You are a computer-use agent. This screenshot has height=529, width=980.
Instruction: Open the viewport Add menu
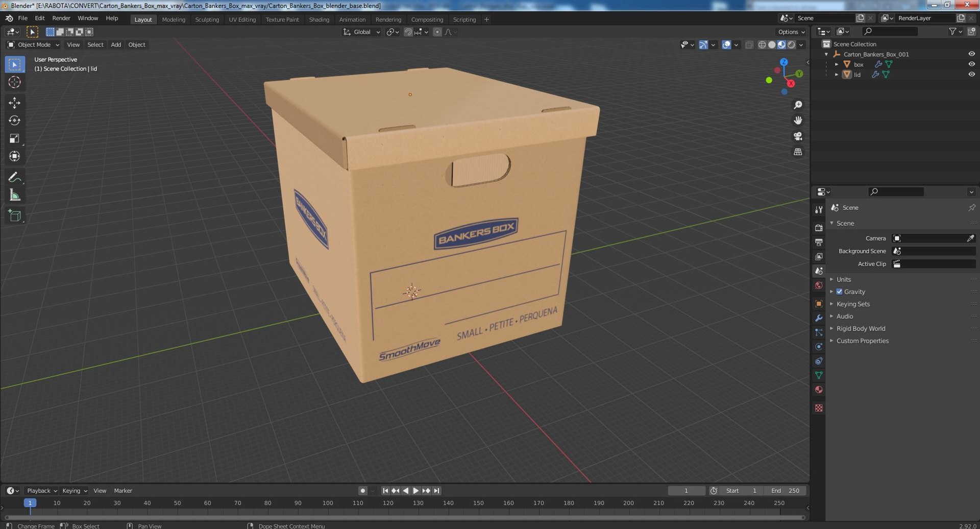(x=116, y=45)
